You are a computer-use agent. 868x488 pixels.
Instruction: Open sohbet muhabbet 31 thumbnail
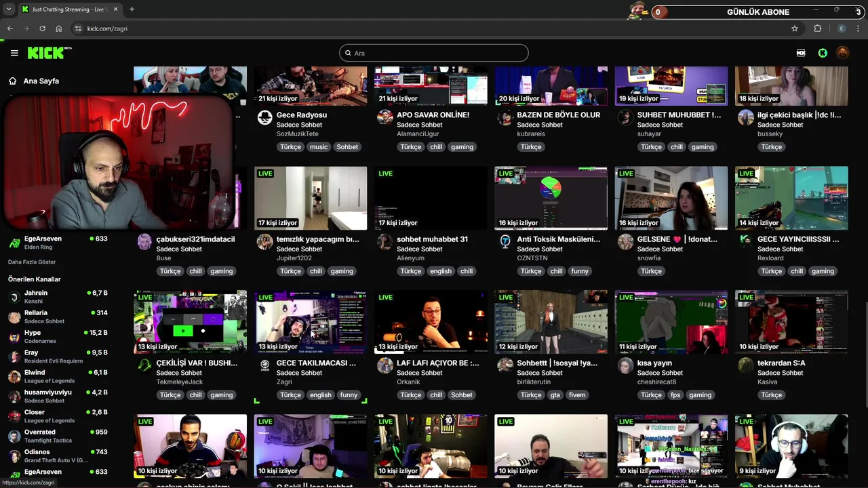[431, 198]
